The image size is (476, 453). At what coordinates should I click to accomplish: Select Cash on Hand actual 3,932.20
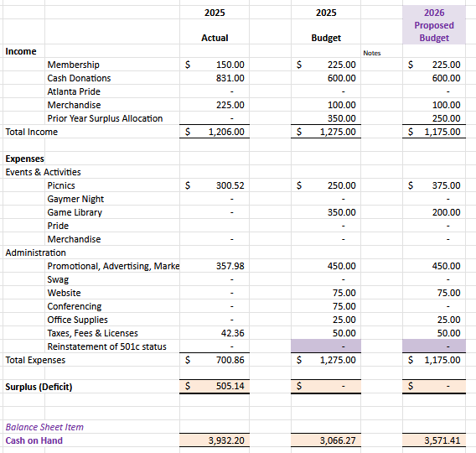pyautogui.click(x=226, y=440)
